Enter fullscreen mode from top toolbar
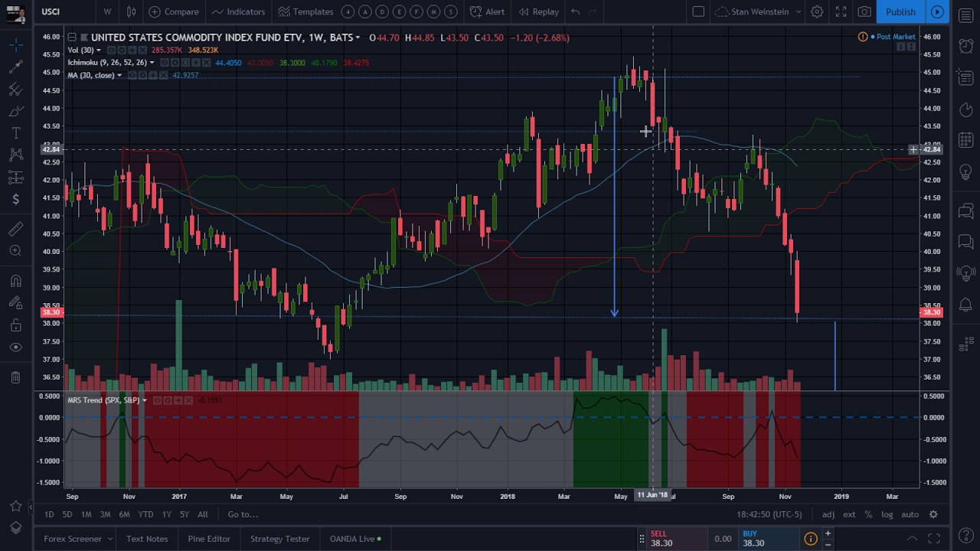This screenshot has height=551, width=980. 841,11
